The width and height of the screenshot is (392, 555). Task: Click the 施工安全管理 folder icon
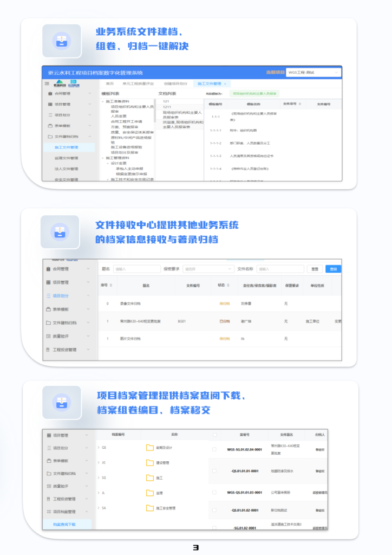coord(150,508)
